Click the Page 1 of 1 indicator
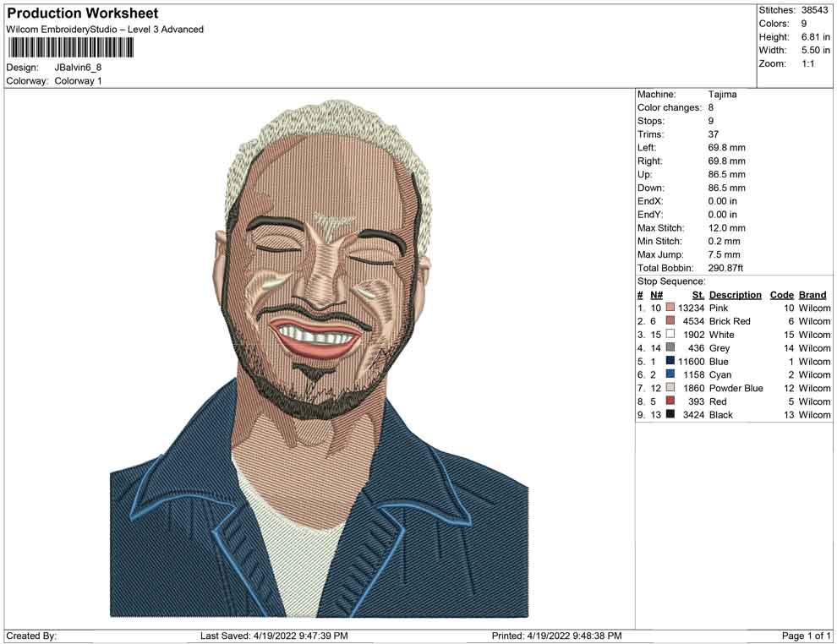Screen dimensions: 837x644 click(806, 635)
